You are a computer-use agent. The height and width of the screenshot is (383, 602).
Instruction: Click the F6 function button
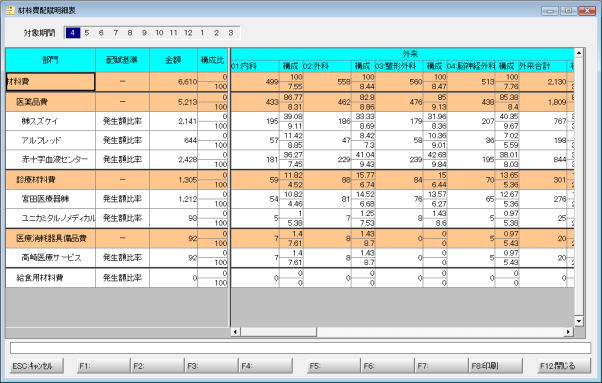coord(388,366)
